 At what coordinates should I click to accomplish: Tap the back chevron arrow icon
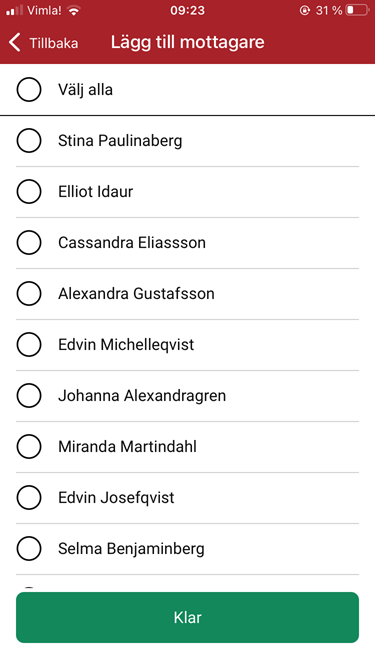click(x=14, y=43)
